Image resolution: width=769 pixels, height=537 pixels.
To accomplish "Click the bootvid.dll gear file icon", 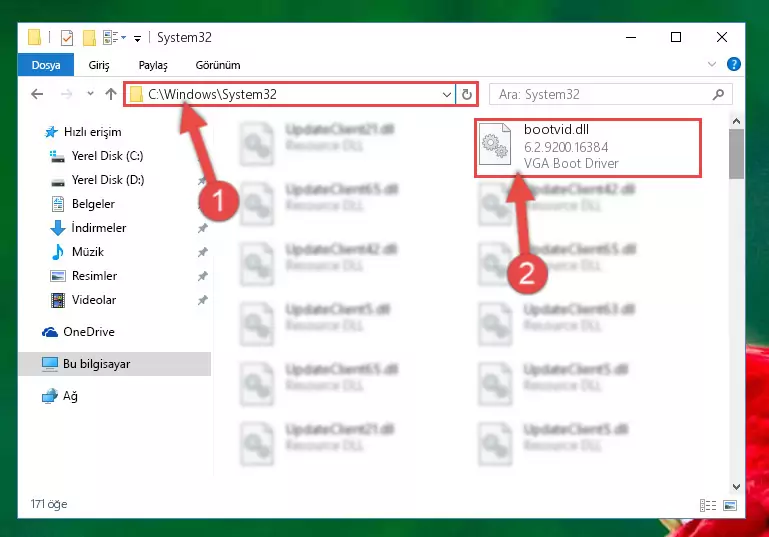I will pos(495,144).
